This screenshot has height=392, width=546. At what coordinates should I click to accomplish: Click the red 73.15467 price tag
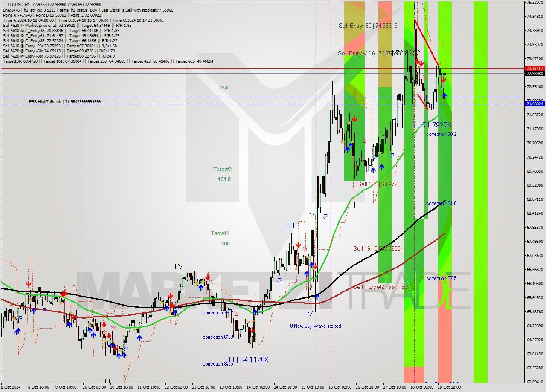pyautogui.click(x=534, y=68)
